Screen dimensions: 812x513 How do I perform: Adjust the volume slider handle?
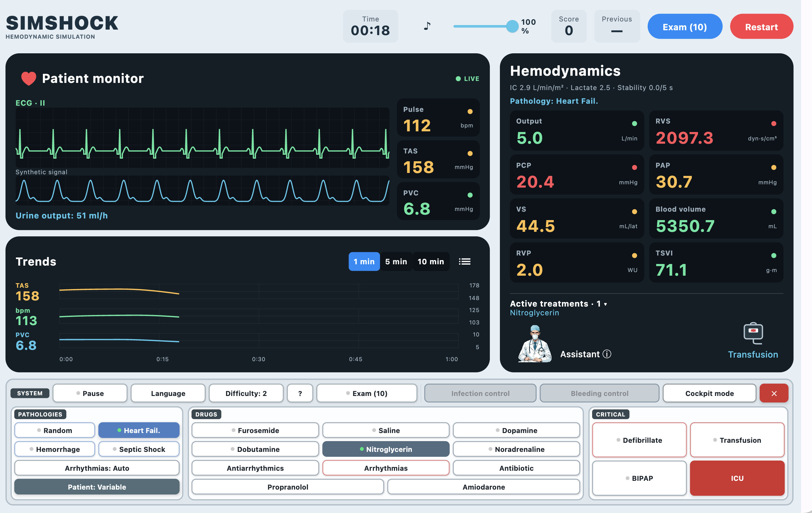tap(512, 26)
